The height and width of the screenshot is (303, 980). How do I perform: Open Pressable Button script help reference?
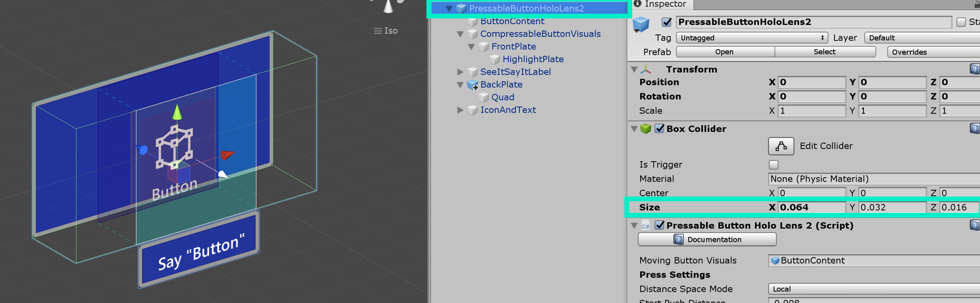975,225
